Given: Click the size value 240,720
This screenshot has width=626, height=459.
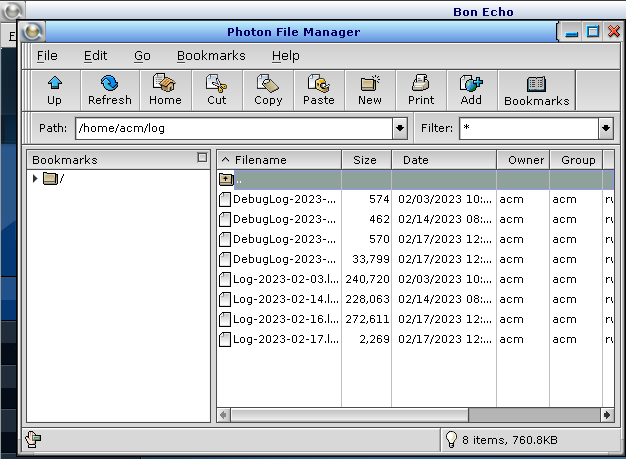Looking at the screenshot, I should tap(367, 279).
